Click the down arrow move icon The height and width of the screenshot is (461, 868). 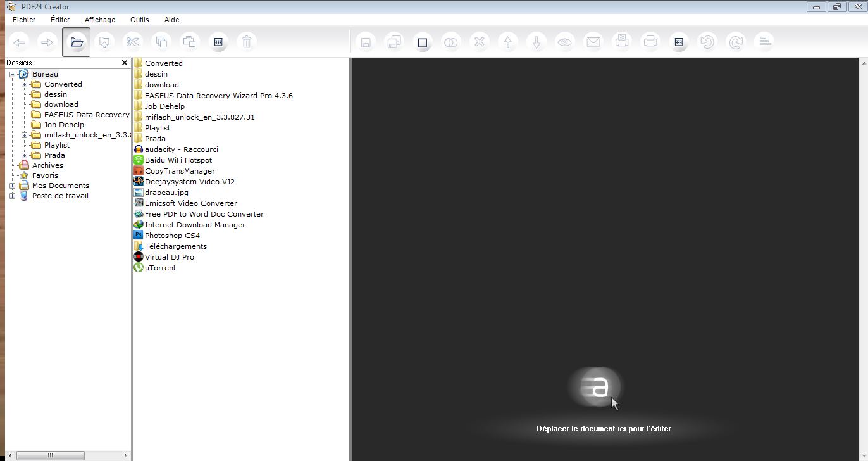click(536, 42)
